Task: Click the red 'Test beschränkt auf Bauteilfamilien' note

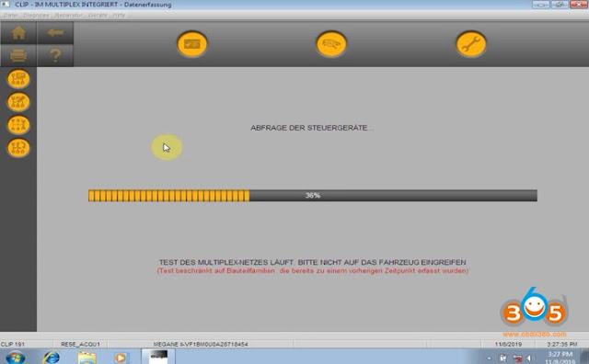Action: 313,270
